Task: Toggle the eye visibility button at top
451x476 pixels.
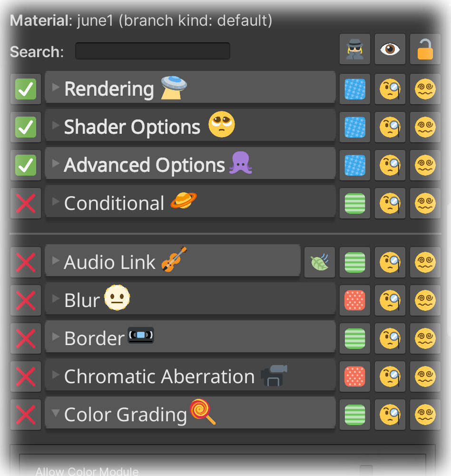Action: [390, 50]
